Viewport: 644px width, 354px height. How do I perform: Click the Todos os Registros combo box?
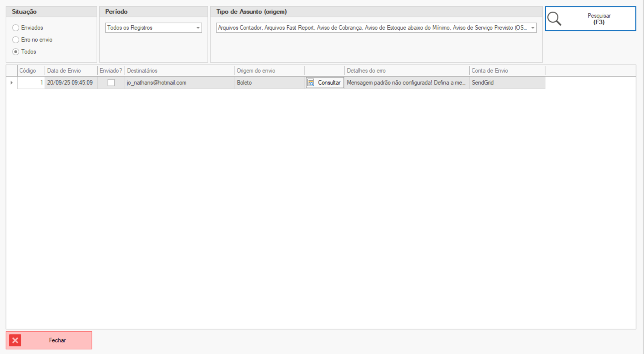click(150, 28)
